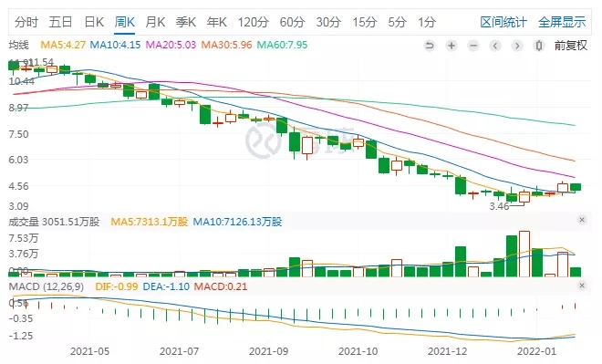Click the tallest hollow volume bar
Screen dimensions: 602x364
click(524, 254)
